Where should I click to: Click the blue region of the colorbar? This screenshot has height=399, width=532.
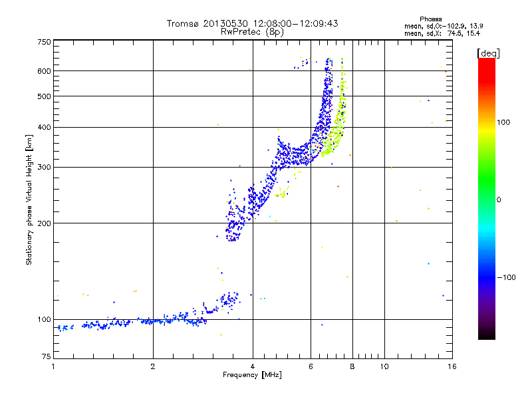(486, 273)
